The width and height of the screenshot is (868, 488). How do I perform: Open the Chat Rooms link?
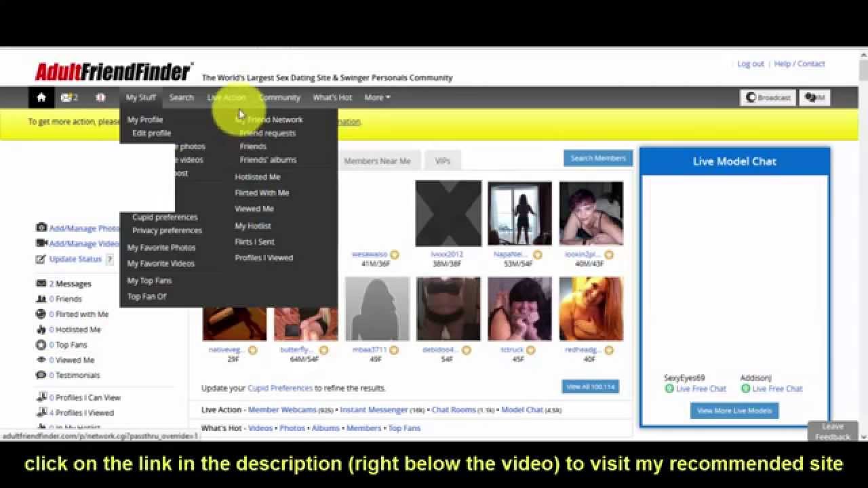point(454,410)
